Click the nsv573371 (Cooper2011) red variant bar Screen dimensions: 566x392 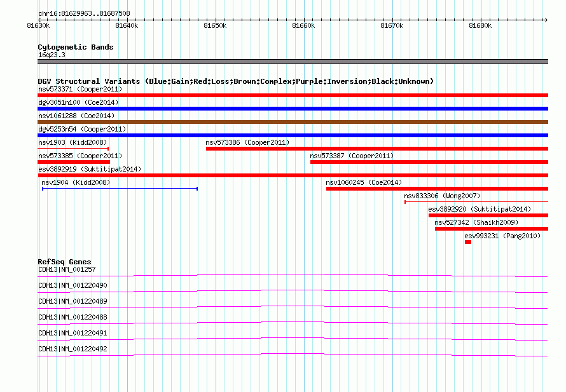tap(293, 95)
